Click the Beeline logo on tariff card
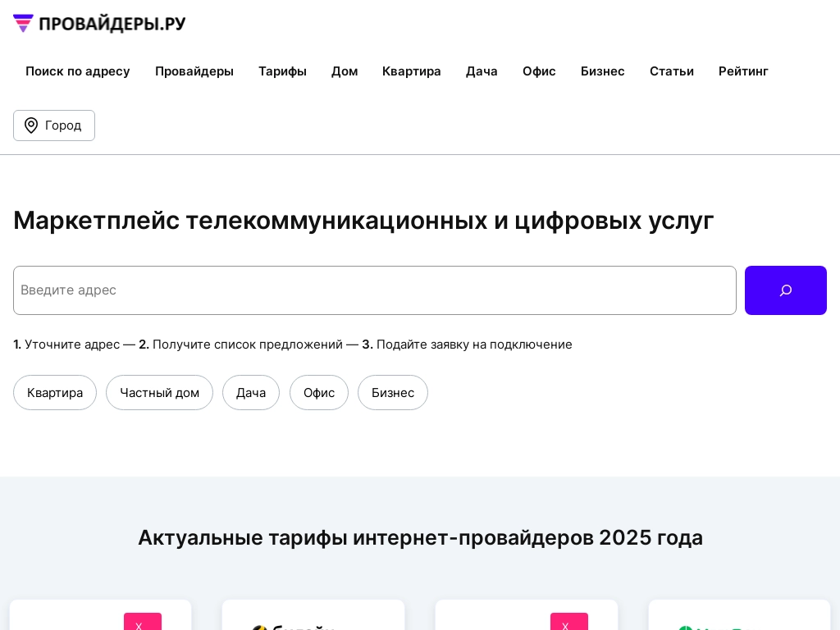 (293, 627)
